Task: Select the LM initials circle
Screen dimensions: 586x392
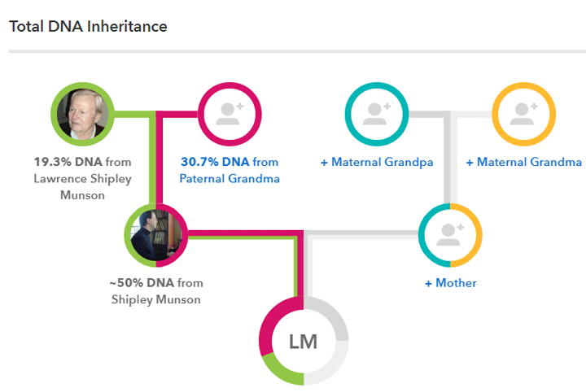Action: (x=304, y=342)
